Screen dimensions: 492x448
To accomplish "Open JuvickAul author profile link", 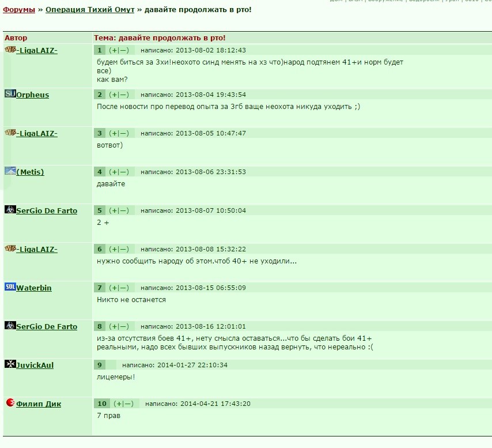I will [x=35, y=365].
